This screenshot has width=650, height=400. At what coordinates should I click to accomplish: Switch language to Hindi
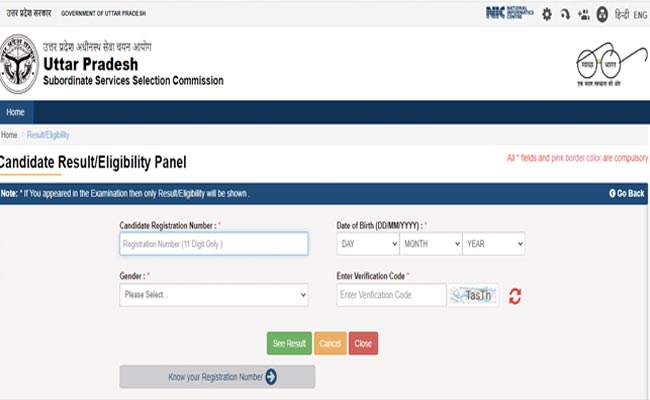point(620,15)
